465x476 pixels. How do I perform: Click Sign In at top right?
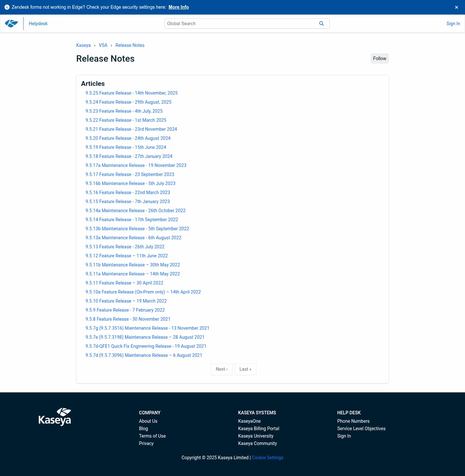[x=453, y=24]
